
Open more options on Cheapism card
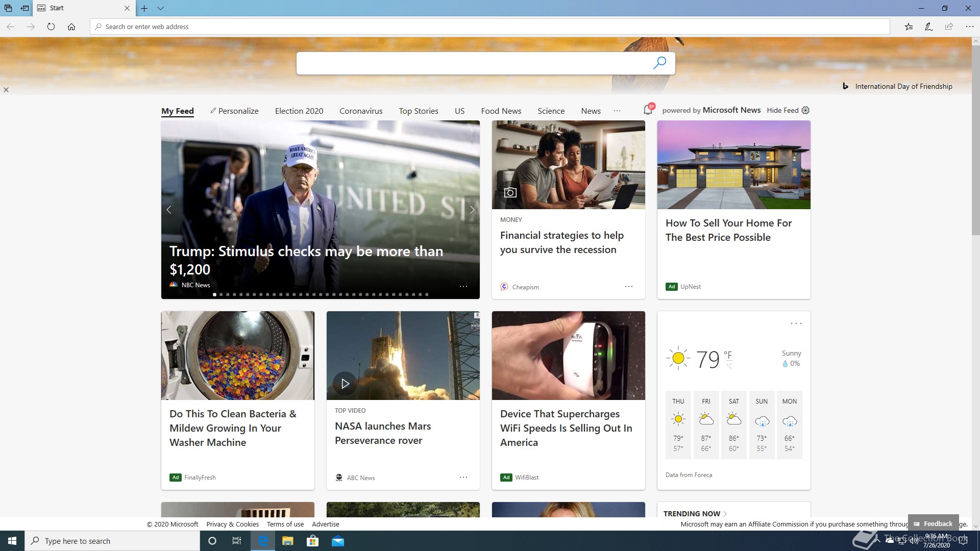tap(629, 286)
